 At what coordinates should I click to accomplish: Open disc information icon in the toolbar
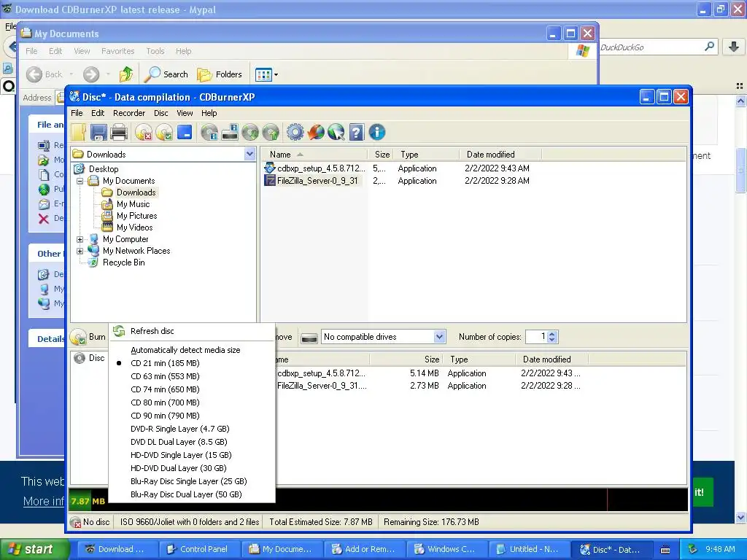(x=209, y=133)
